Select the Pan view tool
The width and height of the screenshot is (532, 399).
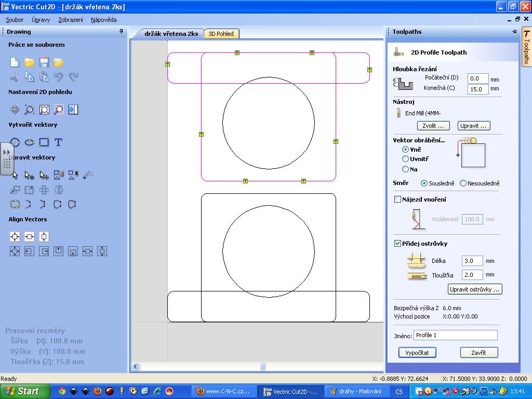(15, 110)
